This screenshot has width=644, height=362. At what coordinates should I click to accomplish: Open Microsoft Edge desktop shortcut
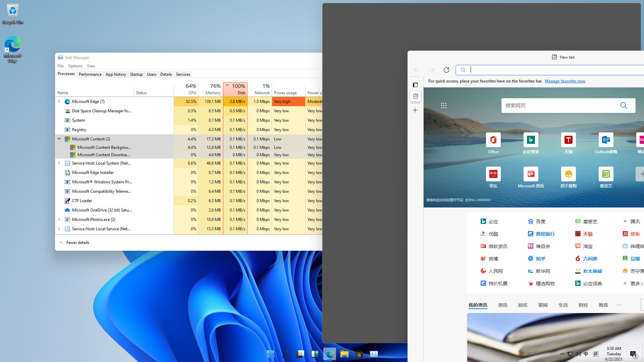(x=13, y=49)
